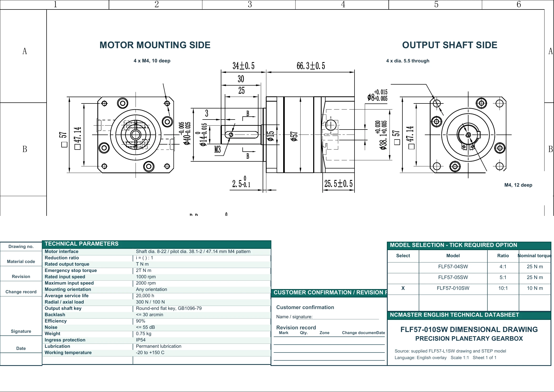554x392 pixels.
Task: Select the '4 x M4, 10 deep' annotation
Action: (x=152, y=61)
